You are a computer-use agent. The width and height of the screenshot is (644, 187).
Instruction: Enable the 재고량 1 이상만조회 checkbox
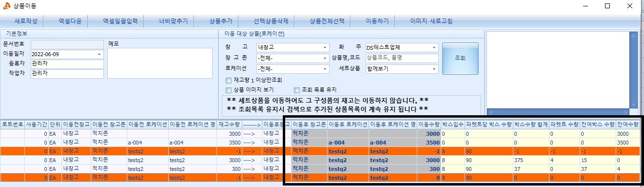pyautogui.click(x=229, y=80)
